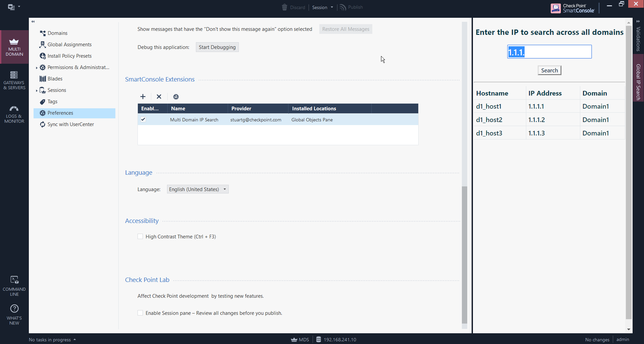644x344 pixels.
Task: Open extension settings gear
Action: [176, 97]
